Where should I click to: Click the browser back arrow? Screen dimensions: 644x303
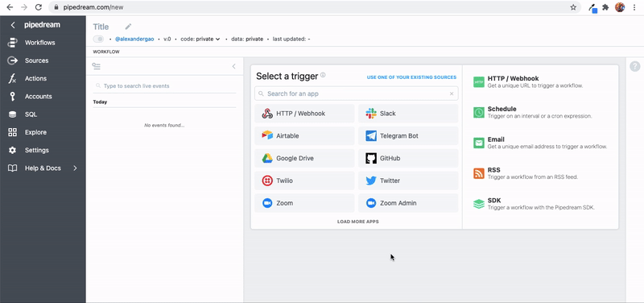[x=10, y=7]
